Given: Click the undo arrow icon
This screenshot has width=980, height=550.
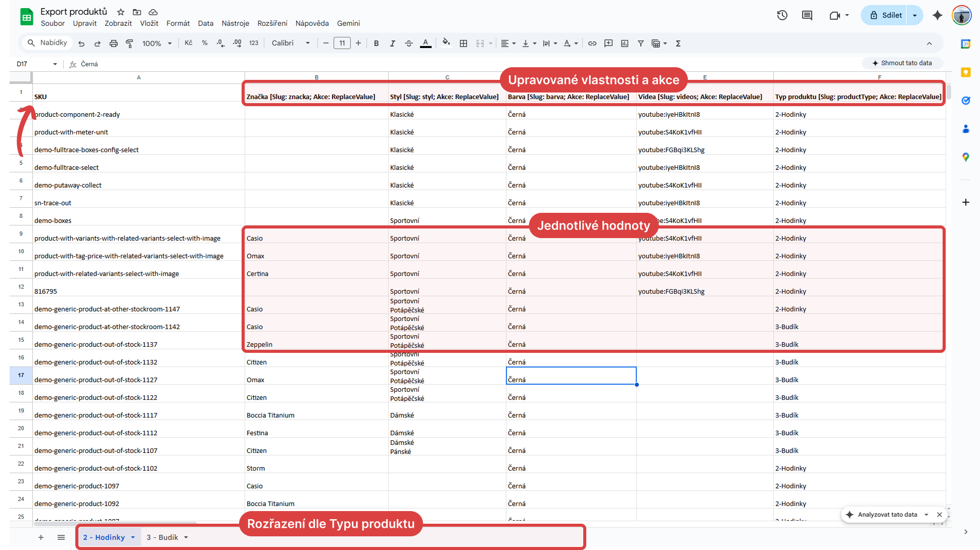Looking at the screenshot, I should pyautogui.click(x=81, y=43).
